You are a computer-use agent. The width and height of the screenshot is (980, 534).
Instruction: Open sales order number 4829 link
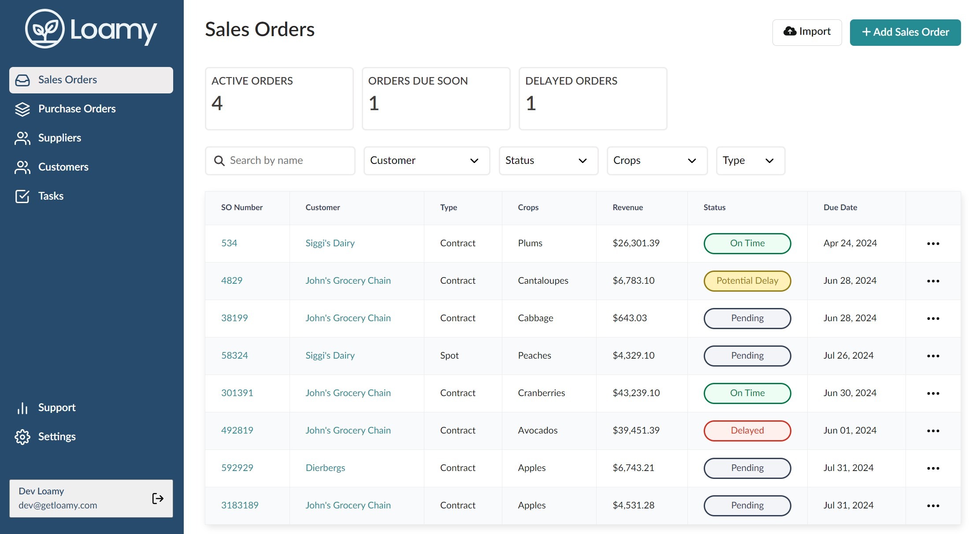click(x=232, y=281)
